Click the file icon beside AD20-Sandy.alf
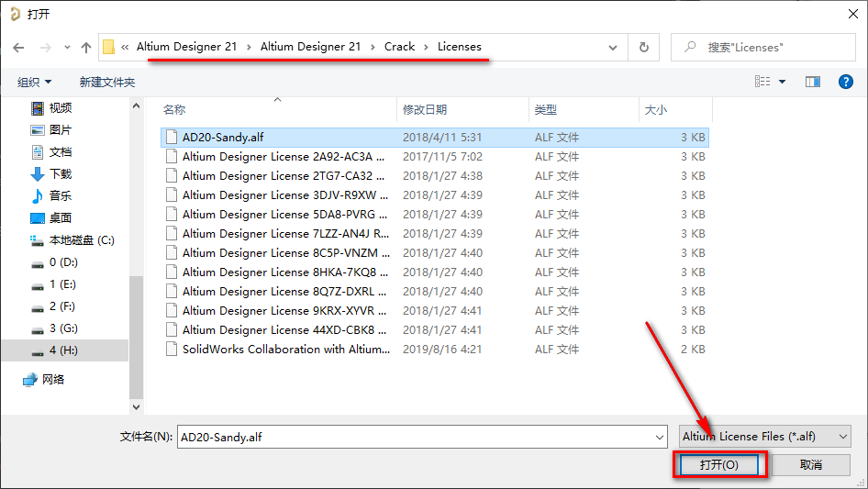Image resolution: width=868 pixels, height=489 pixels. [x=172, y=137]
